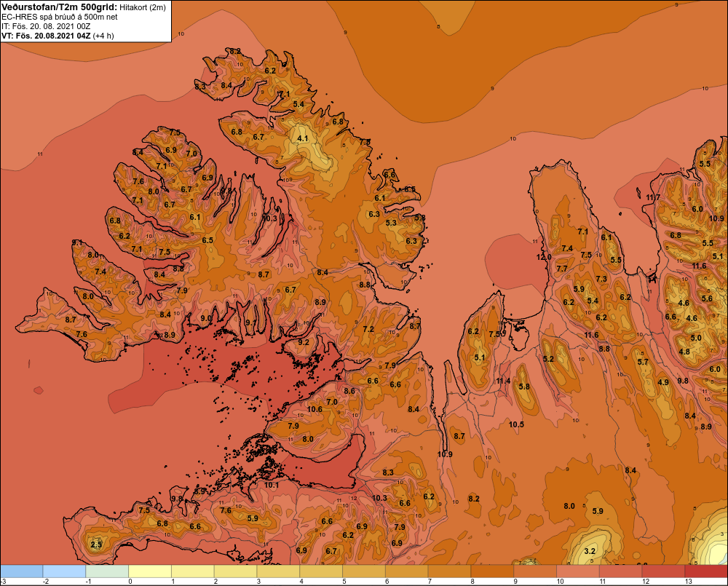Pick the salmon swatch between 10 and 11
Screen dimensions: 728x586
coord(578,571)
